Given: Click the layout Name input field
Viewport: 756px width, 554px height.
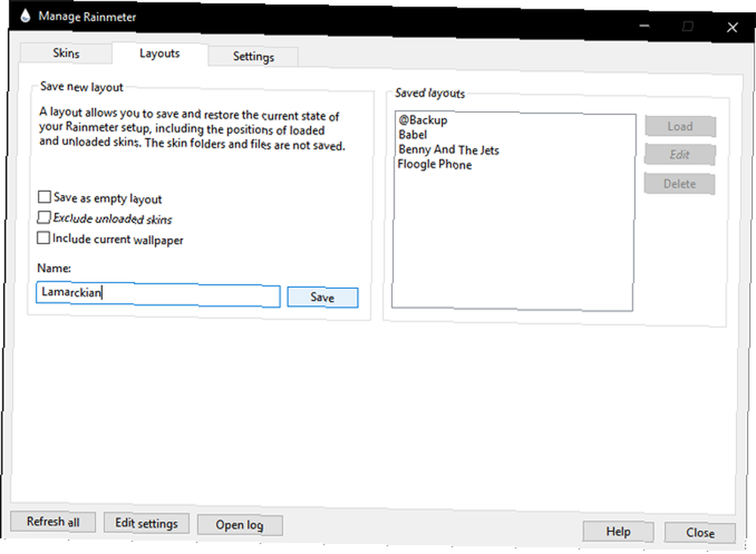Looking at the screenshot, I should tap(158, 295).
